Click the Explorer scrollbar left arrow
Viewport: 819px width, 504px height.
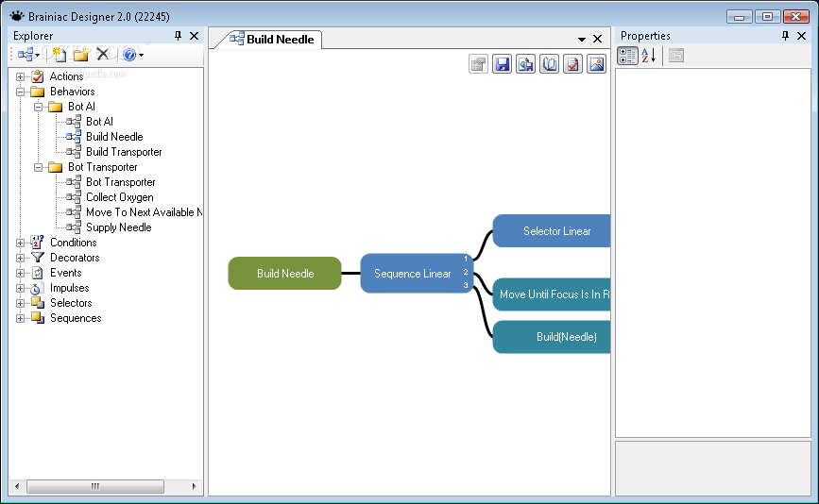click(17, 486)
